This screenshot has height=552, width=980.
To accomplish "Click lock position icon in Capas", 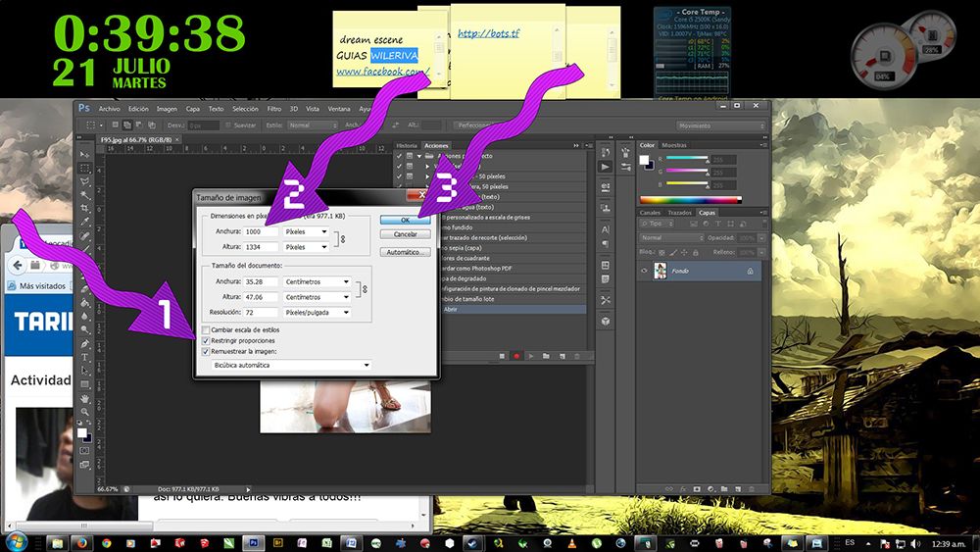I will tap(684, 253).
